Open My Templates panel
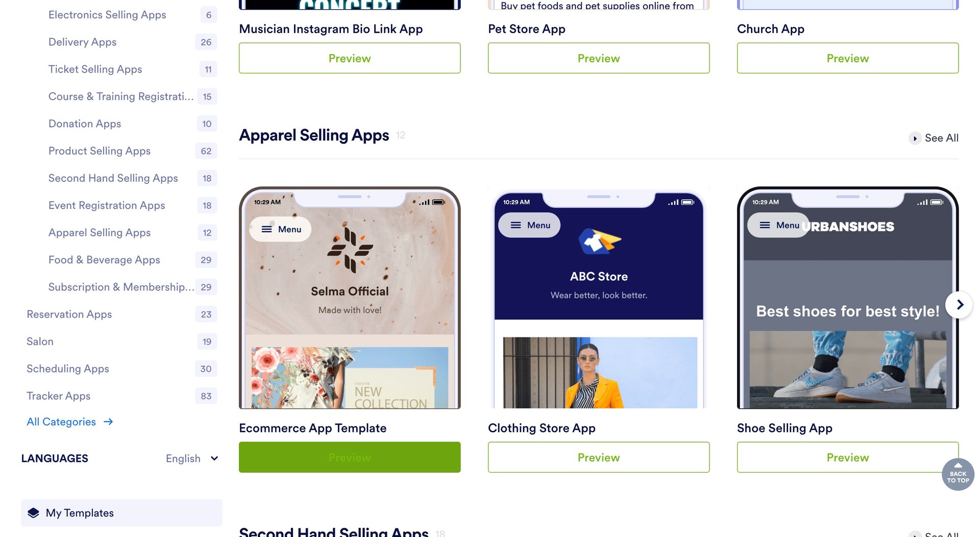This screenshot has width=980, height=537. pyautogui.click(x=121, y=513)
